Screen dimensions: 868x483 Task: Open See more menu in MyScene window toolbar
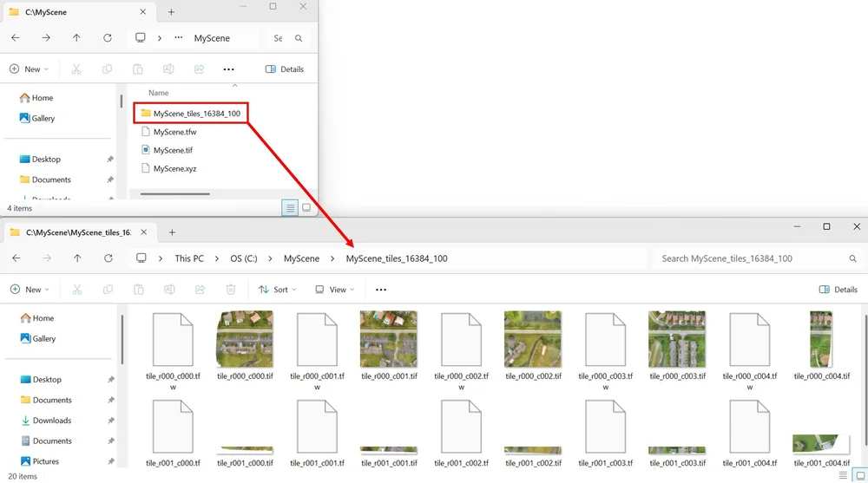point(228,69)
